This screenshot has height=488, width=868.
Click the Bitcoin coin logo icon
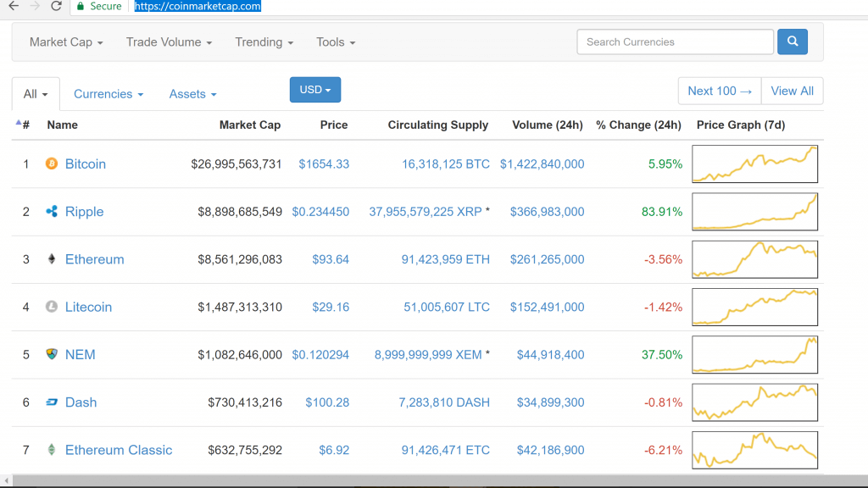point(51,164)
